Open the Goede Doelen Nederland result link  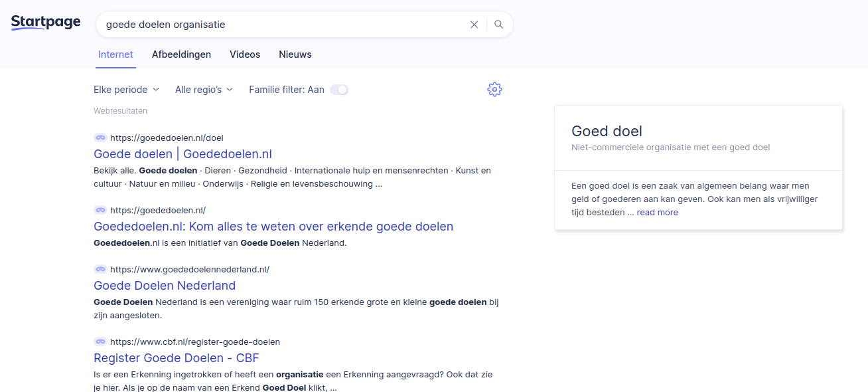click(165, 286)
